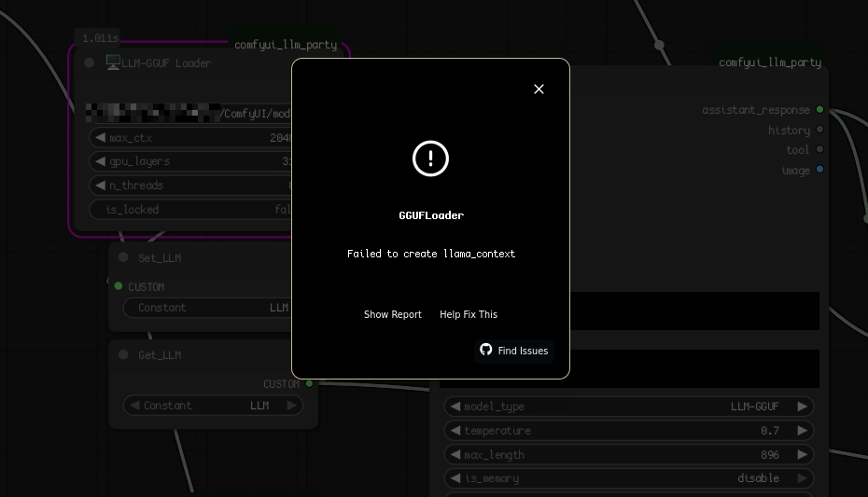Decrease max_ctx with left arrow
Screen dimensions: 868x497
click(x=100, y=137)
